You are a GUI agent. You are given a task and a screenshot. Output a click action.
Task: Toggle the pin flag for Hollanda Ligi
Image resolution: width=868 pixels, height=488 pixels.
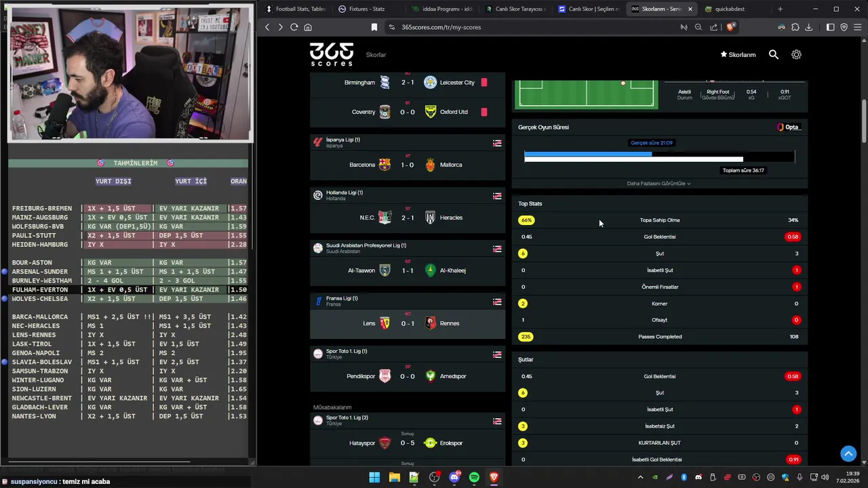click(497, 196)
